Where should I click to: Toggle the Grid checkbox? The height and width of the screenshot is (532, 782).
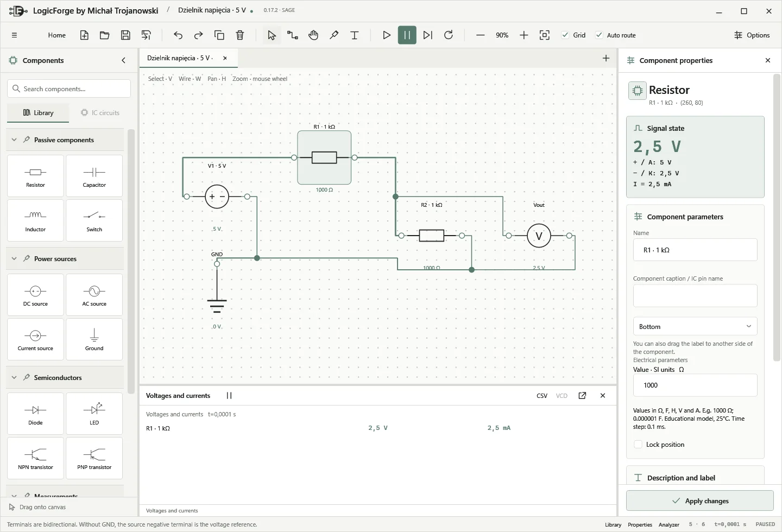coord(565,35)
